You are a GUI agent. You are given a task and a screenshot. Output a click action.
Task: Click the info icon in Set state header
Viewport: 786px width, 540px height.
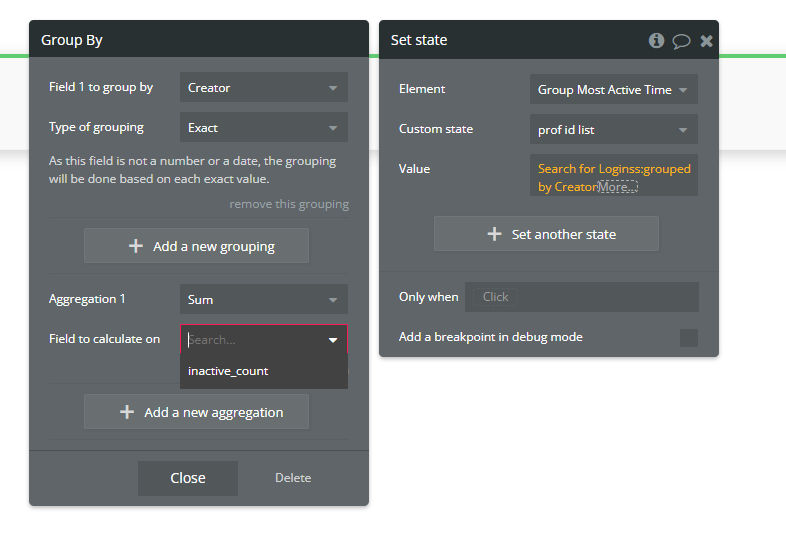656,41
